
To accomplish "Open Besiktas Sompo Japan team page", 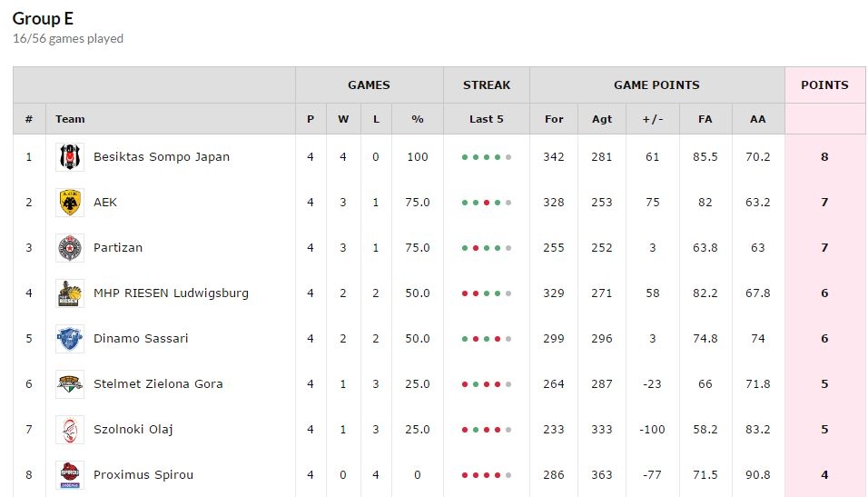I will [161, 157].
